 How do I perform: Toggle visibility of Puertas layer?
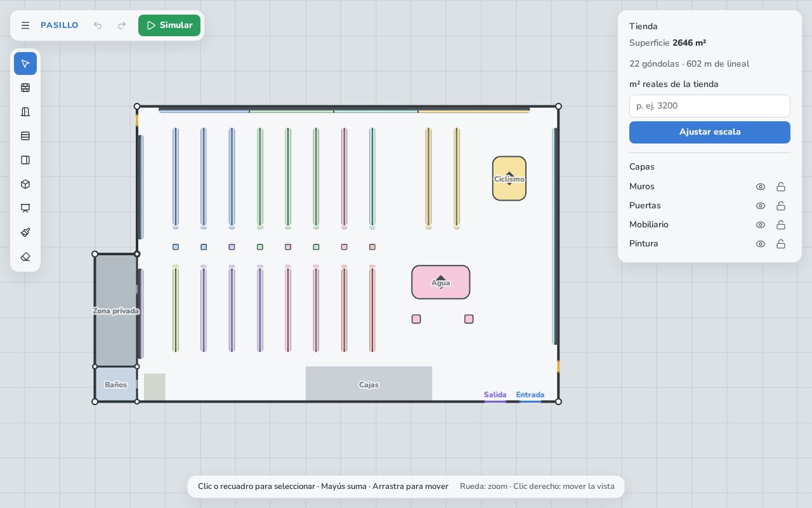pyautogui.click(x=761, y=206)
